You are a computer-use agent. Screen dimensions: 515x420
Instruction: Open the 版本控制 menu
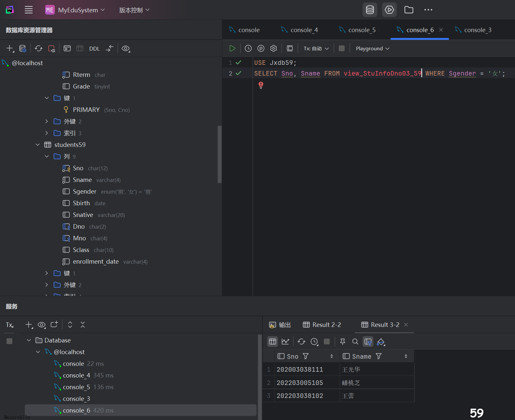(x=134, y=10)
